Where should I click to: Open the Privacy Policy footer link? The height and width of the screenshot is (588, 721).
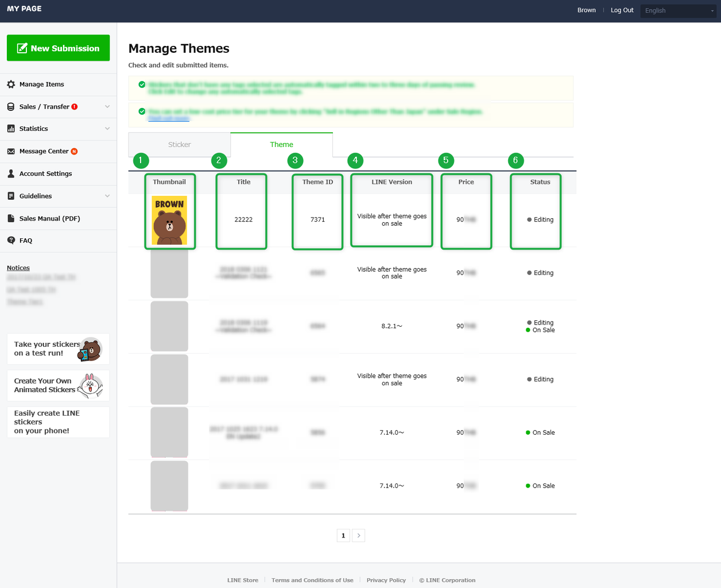click(x=386, y=580)
